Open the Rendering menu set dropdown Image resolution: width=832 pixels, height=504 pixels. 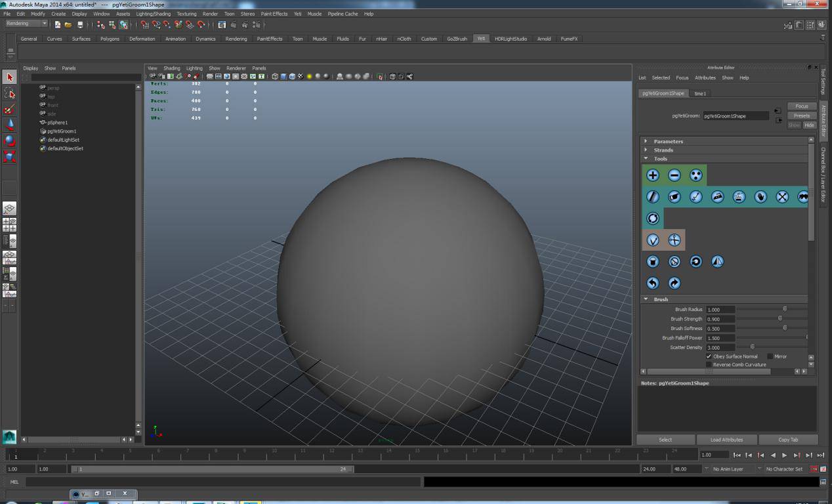tap(26, 24)
